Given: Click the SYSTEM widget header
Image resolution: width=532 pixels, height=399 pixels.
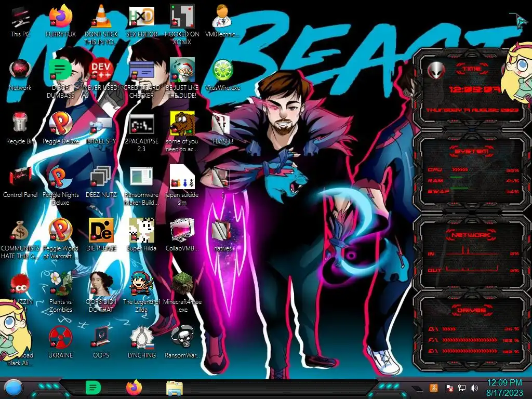Looking at the screenshot, I should click(x=471, y=151).
